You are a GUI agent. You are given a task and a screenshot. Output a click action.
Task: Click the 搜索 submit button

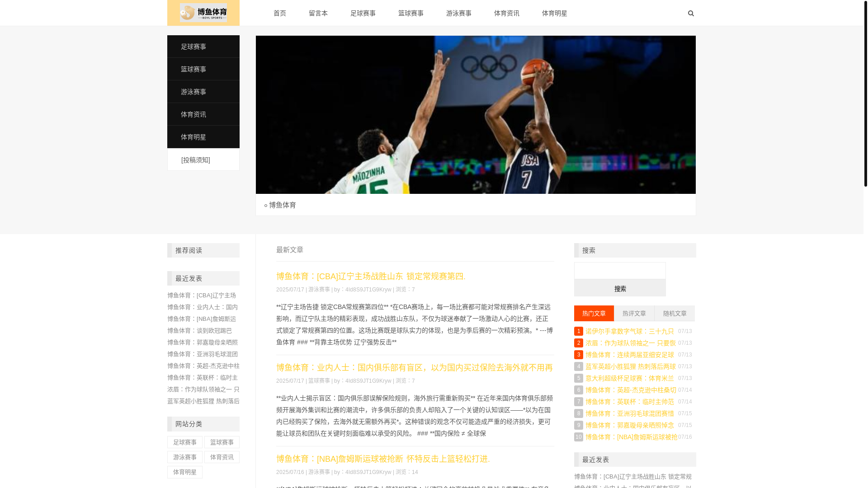point(620,288)
